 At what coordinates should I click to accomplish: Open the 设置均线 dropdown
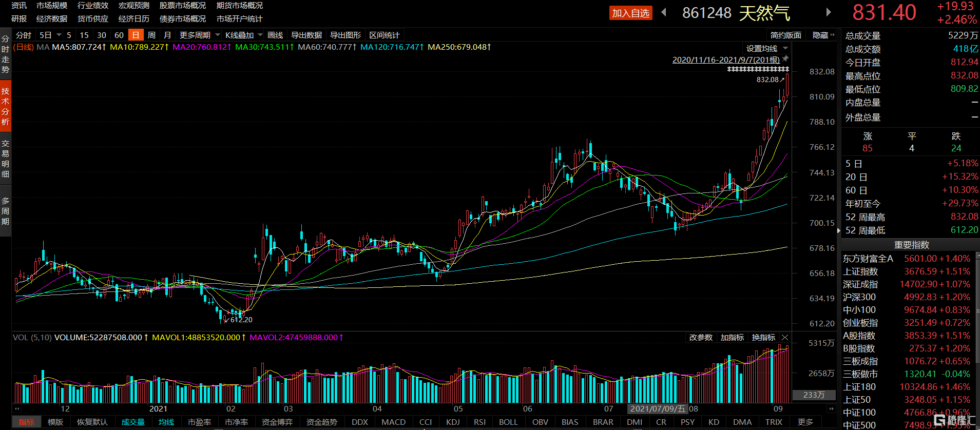pyautogui.click(x=766, y=48)
